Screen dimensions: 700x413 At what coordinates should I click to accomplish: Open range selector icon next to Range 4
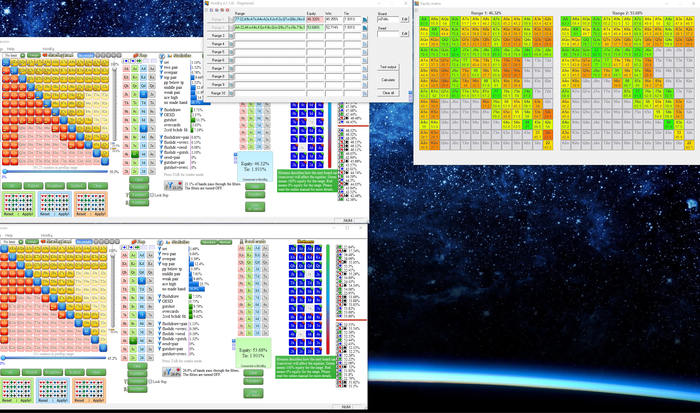231,44
